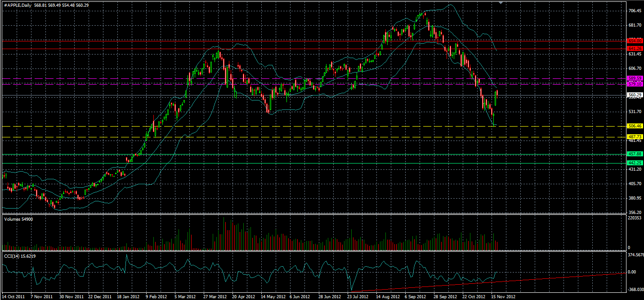Screen dimensions: 644x300
Task: Select the red 641.26 price label
Action: pos(634,48)
